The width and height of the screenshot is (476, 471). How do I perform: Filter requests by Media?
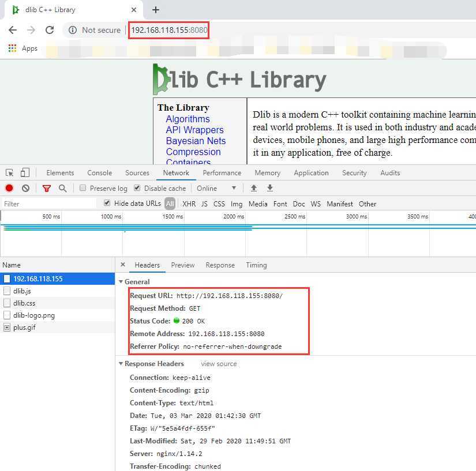pos(258,204)
